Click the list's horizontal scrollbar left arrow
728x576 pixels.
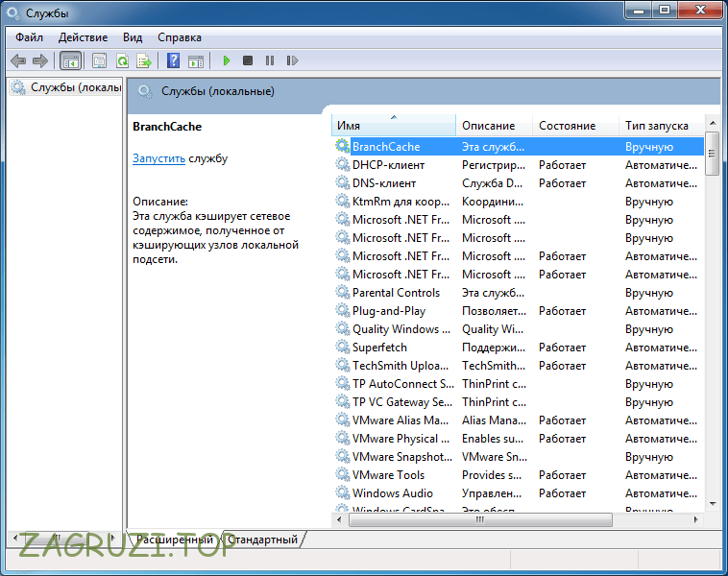coord(339,519)
